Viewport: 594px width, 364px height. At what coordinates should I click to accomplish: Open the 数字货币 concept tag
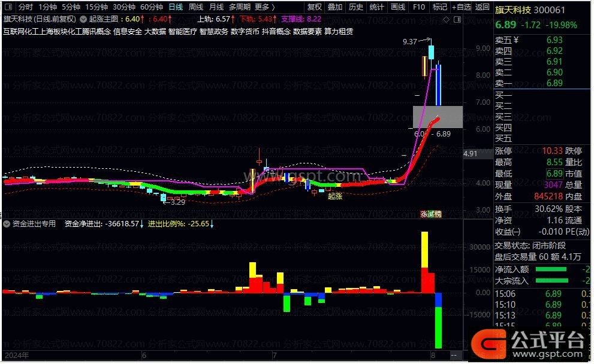[x=245, y=31]
